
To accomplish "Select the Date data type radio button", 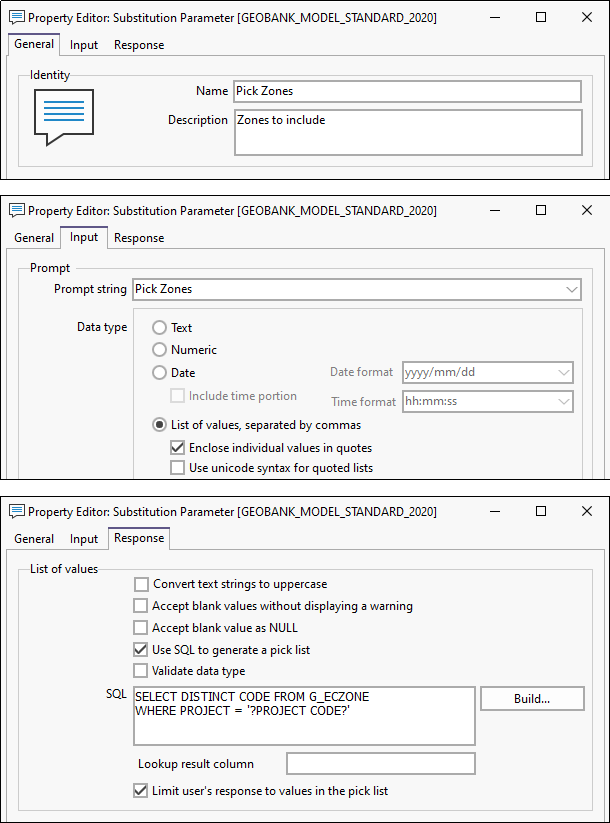I will (159, 373).
